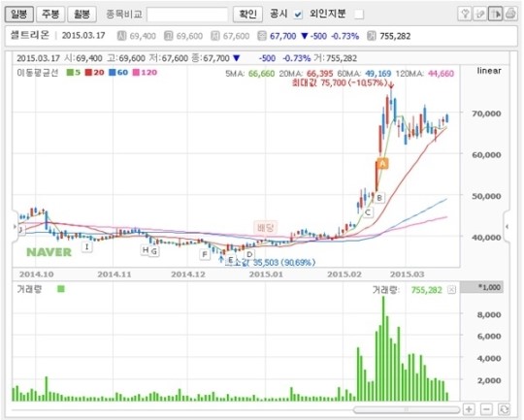Click the 60MA value 49,169
The image size is (524, 420).
tap(377, 74)
